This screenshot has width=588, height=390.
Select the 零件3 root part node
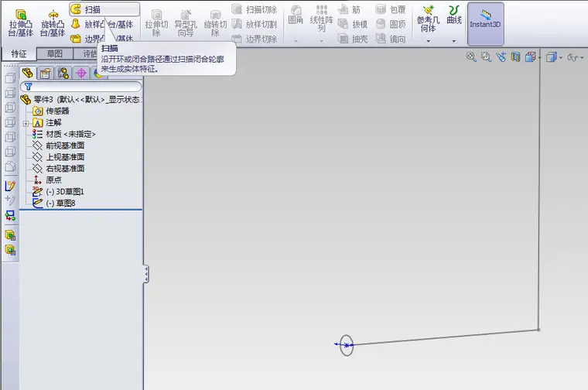point(80,99)
